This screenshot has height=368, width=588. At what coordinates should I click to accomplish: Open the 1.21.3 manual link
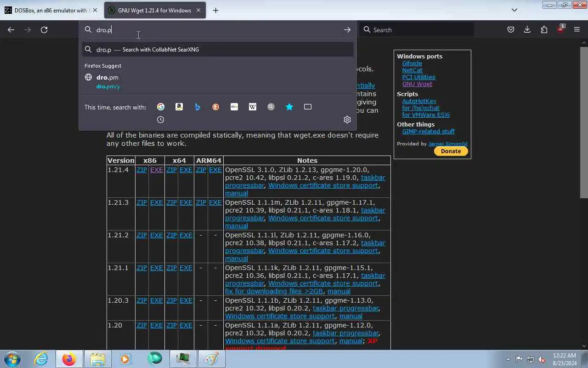tap(237, 226)
